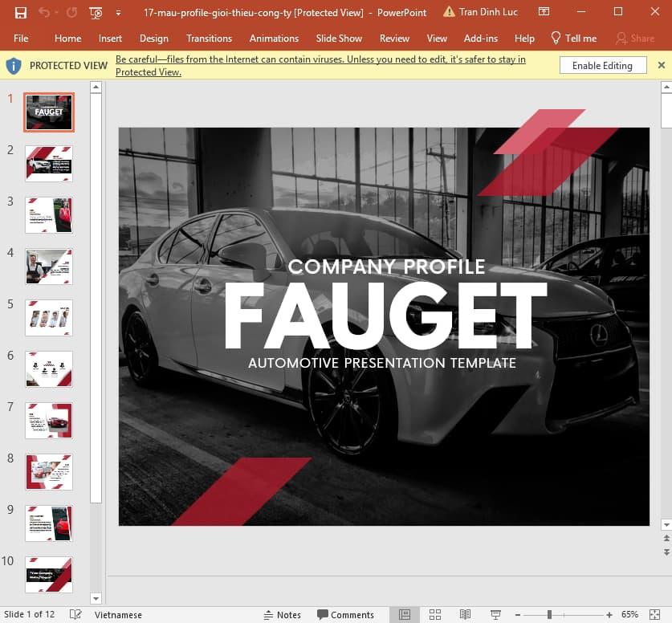Toggle the Notes pane

283,614
